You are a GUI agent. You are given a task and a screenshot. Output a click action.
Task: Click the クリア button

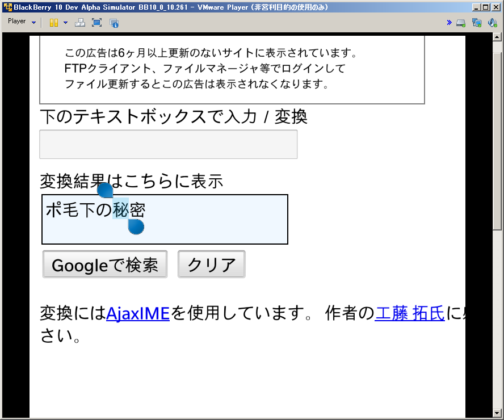tap(212, 264)
